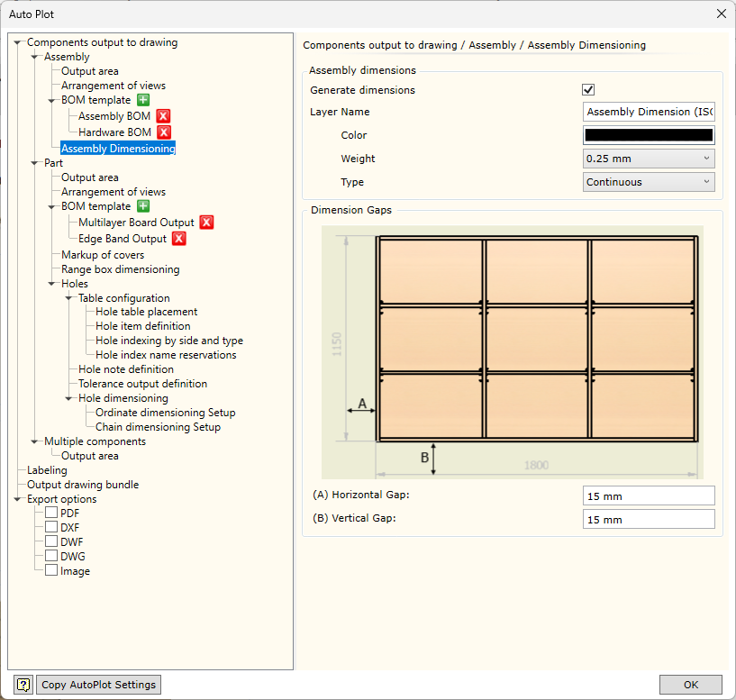The image size is (736, 700).
Task: Select Multilayer Board Output item
Action: tap(136, 223)
